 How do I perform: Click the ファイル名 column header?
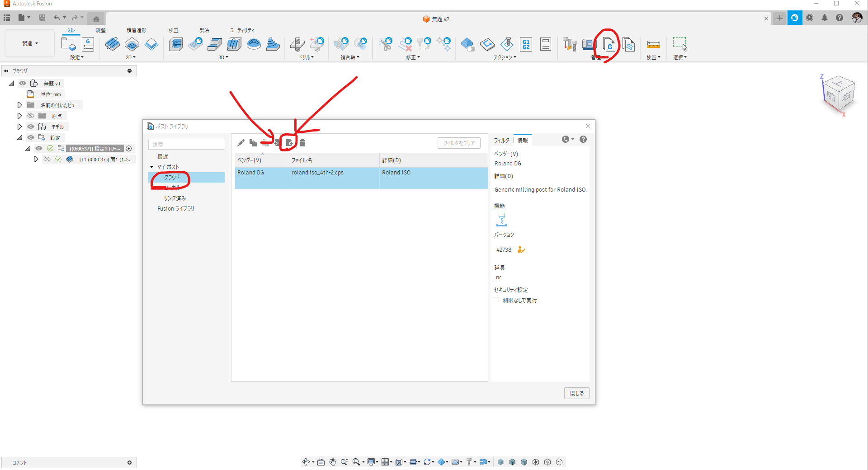[x=334, y=160]
